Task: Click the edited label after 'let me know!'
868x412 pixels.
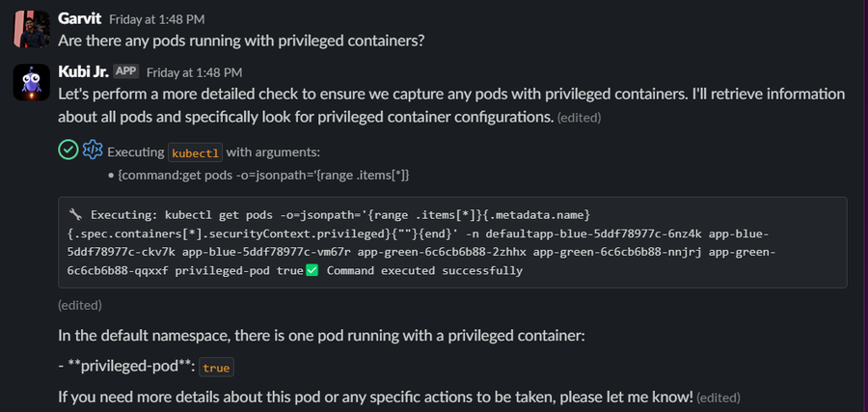Action: (x=718, y=397)
